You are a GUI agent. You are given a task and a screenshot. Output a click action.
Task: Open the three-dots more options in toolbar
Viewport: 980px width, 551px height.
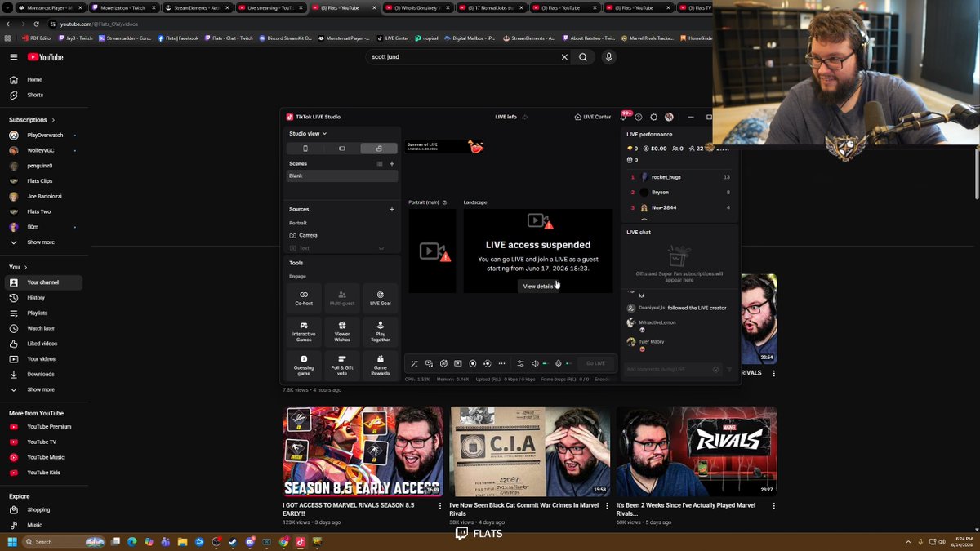[x=502, y=363]
